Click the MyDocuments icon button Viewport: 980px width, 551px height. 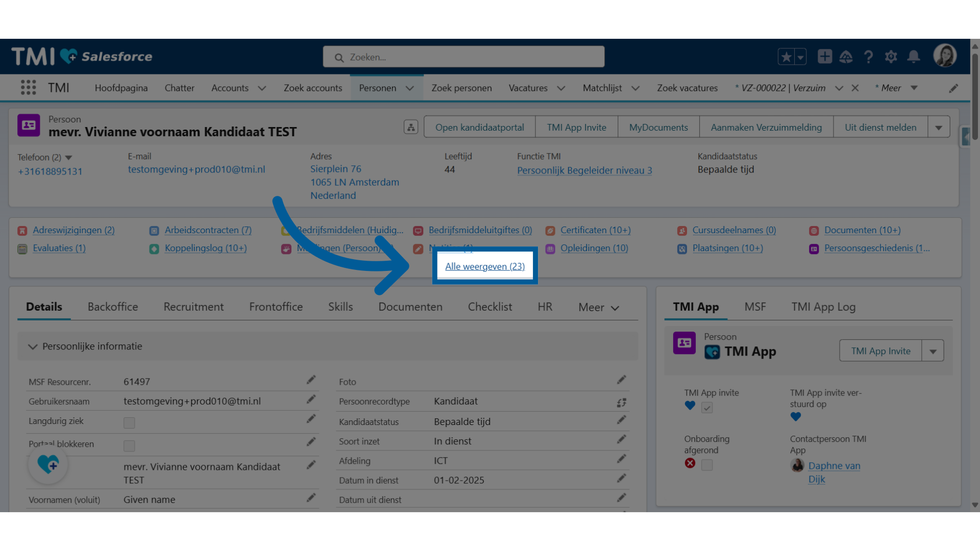coord(658,127)
